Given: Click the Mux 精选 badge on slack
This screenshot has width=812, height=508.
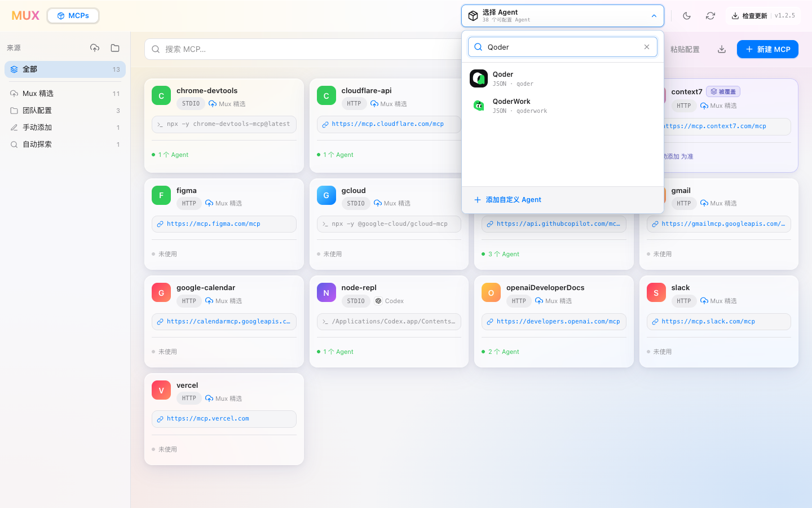Looking at the screenshot, I should [x=719, y=301].
